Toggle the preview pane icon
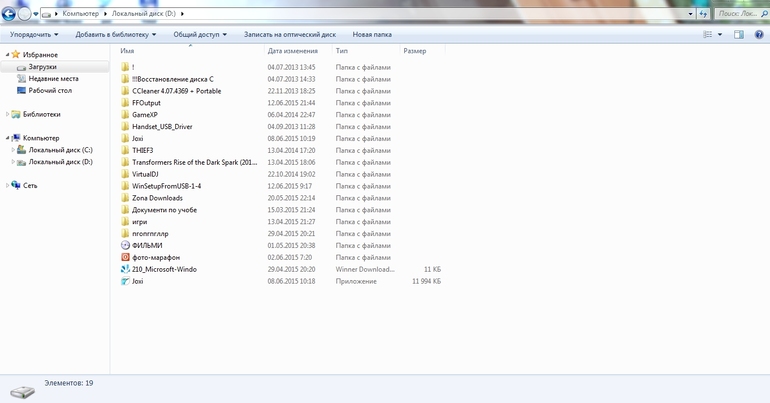Screen dimensions: 770x403 pyautogui.click(x=739, y=34)
